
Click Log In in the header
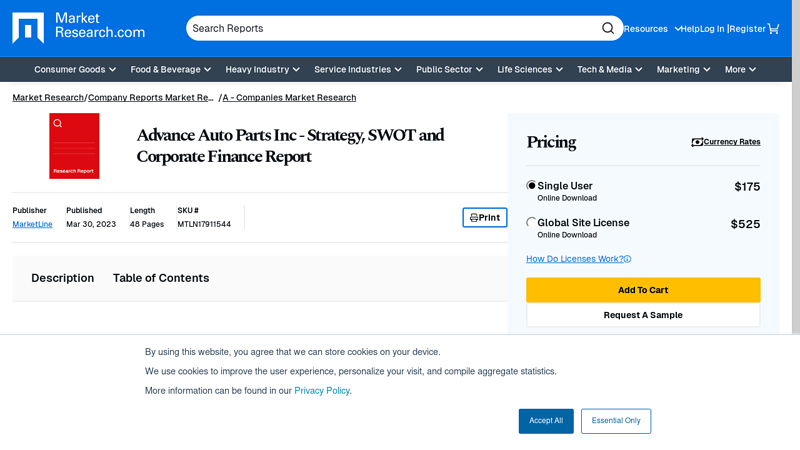coord(712,29)
